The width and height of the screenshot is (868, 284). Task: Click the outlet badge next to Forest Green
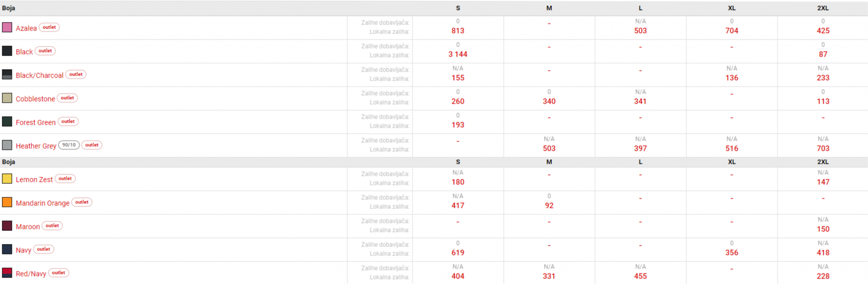click(68, 121)
